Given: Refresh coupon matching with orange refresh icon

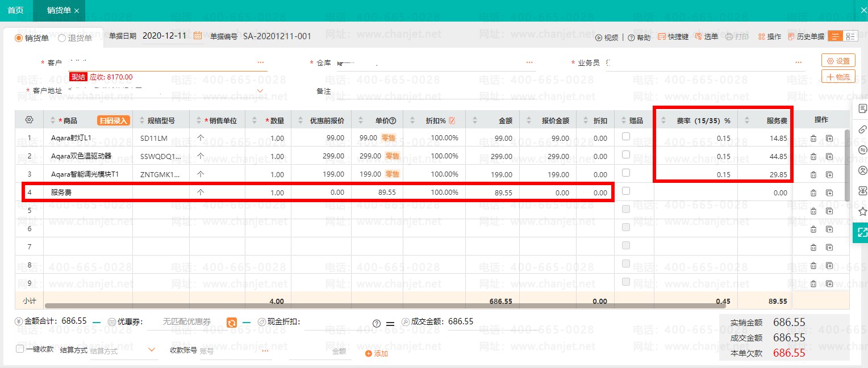Looking at the screenshot, I should click(x=232, y=322).
